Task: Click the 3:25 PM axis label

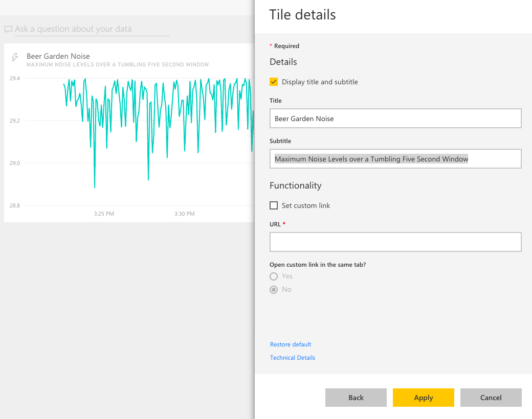Action: click(x=104, y=213)
